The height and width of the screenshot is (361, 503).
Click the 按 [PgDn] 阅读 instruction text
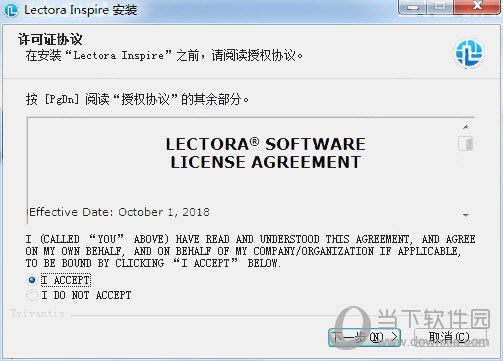coord(137,99)
